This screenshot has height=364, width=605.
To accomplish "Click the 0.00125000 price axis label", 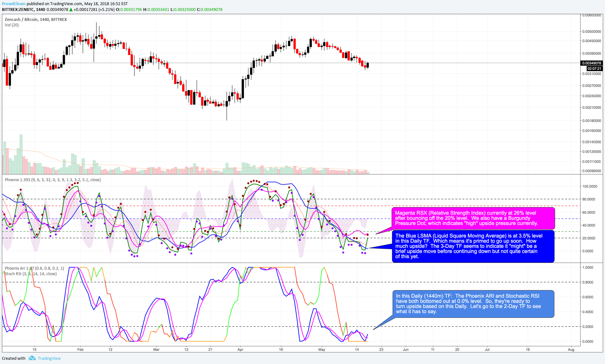I will 591,152.
